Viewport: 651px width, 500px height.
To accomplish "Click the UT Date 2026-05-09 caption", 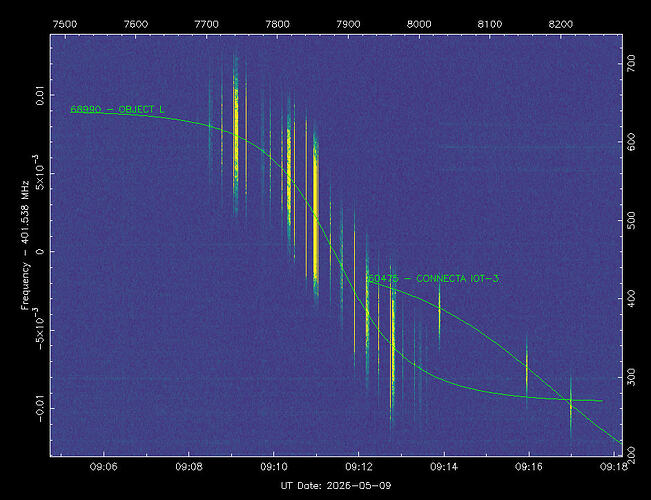I will [336, 485].
